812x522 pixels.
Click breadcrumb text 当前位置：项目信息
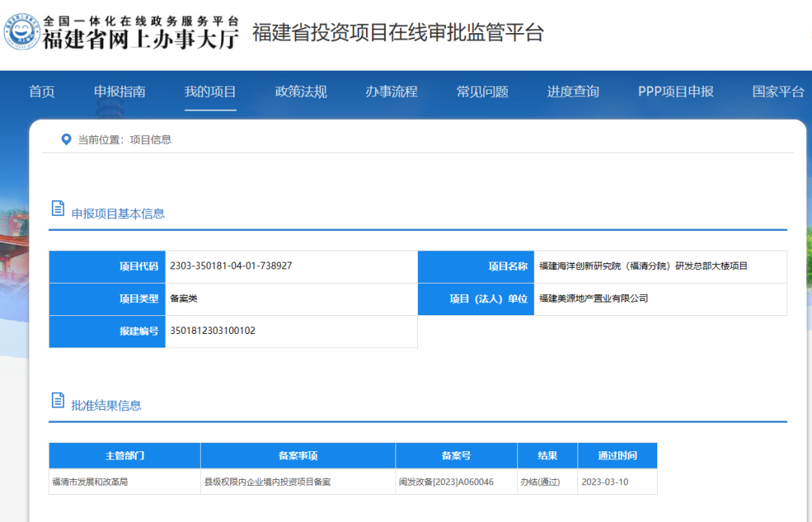point(125,140)
